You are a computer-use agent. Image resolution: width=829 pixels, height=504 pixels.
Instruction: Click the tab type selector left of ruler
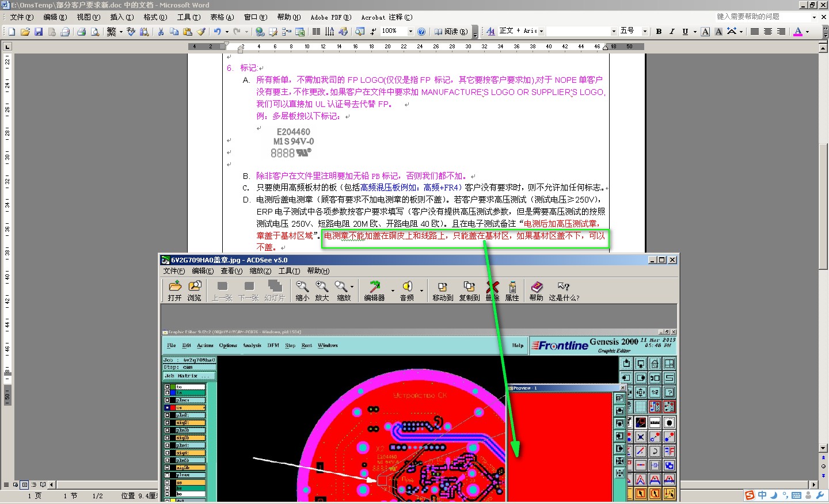tap(7, 47)
